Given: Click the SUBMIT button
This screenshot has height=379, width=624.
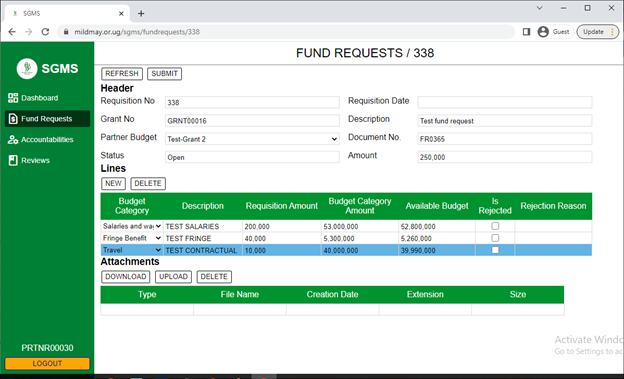Looking at the screenshot, I should coord(164,74).
